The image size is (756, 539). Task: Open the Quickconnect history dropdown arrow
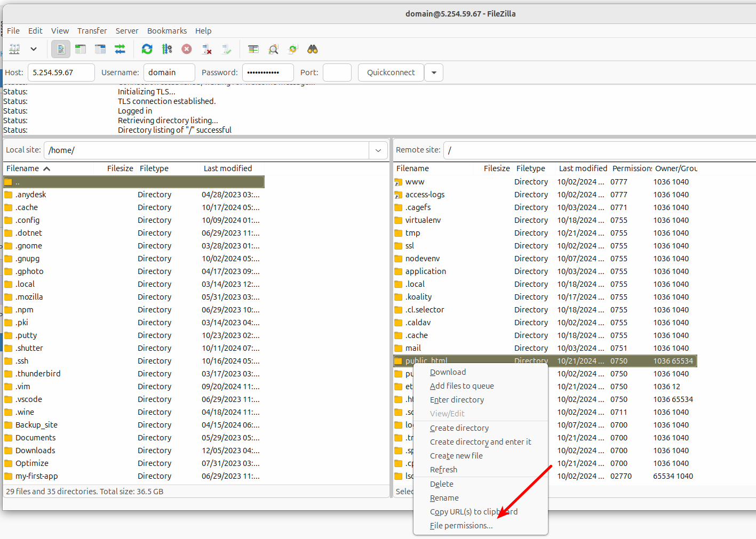tap(434, 73)
